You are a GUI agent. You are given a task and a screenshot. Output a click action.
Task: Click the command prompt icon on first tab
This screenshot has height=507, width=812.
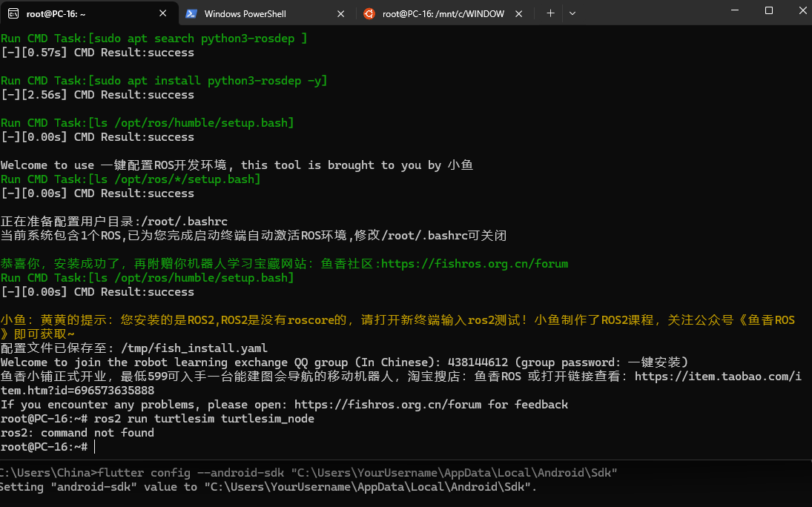pyautogui.click(x=13, y=13)
